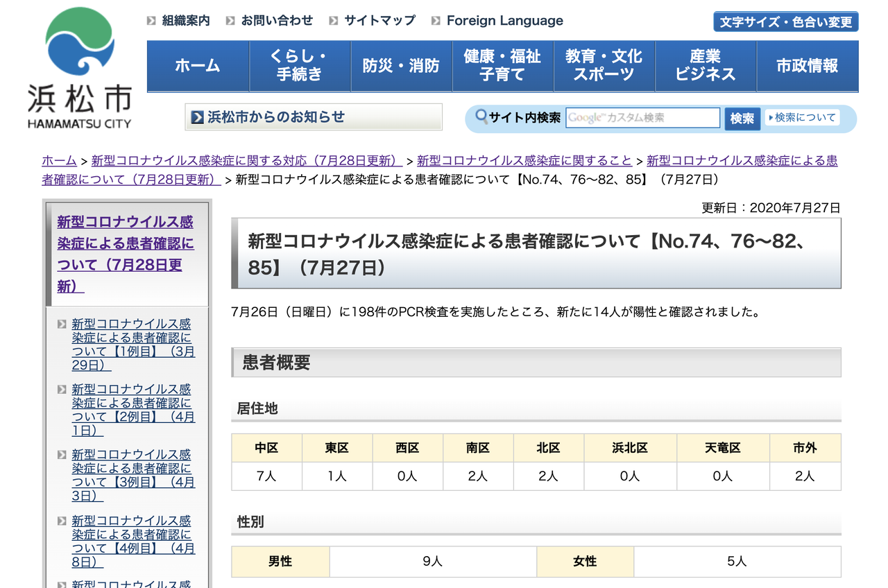
Task: Click the 5人 cell for 女性
Action: point(737,562)
